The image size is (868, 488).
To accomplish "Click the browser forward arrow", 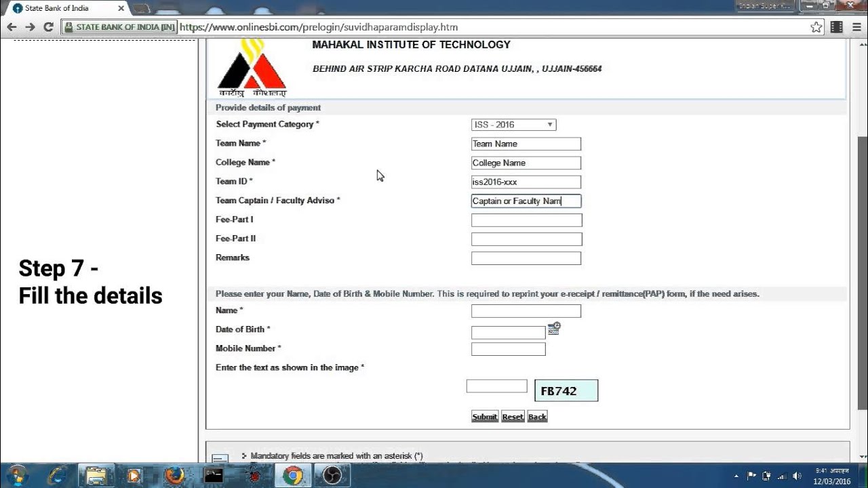I will pos(30,27).
